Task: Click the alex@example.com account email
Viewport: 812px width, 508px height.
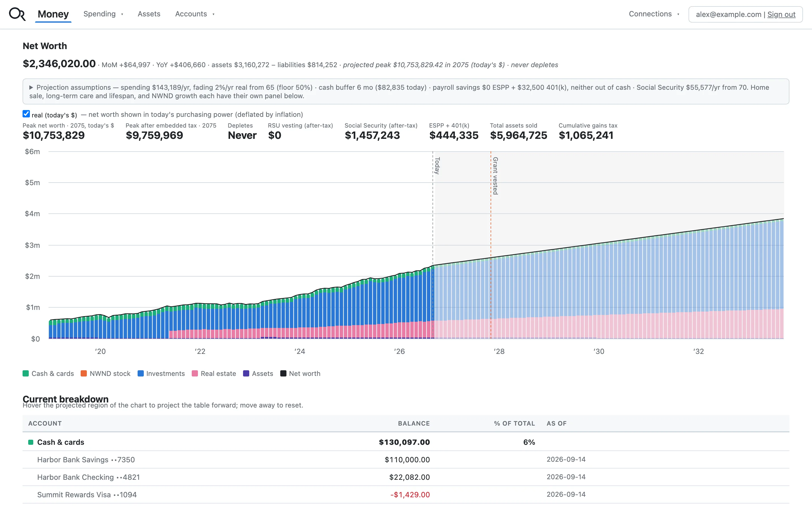Action: [x=729, y=14]
